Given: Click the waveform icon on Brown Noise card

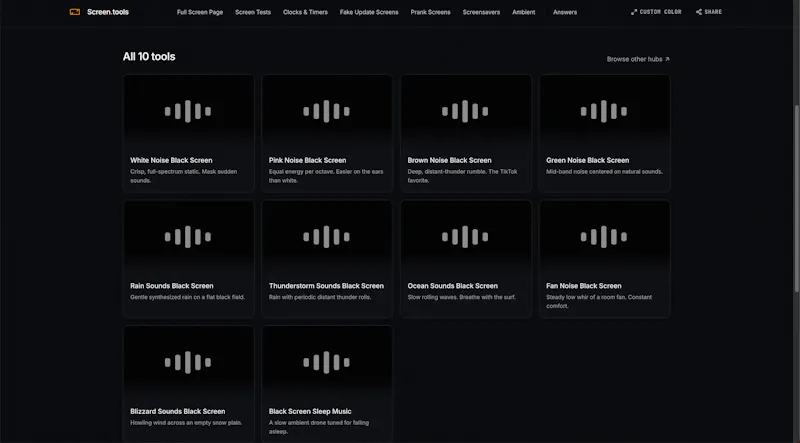Looking at the screenshot, I should (465, 111).
